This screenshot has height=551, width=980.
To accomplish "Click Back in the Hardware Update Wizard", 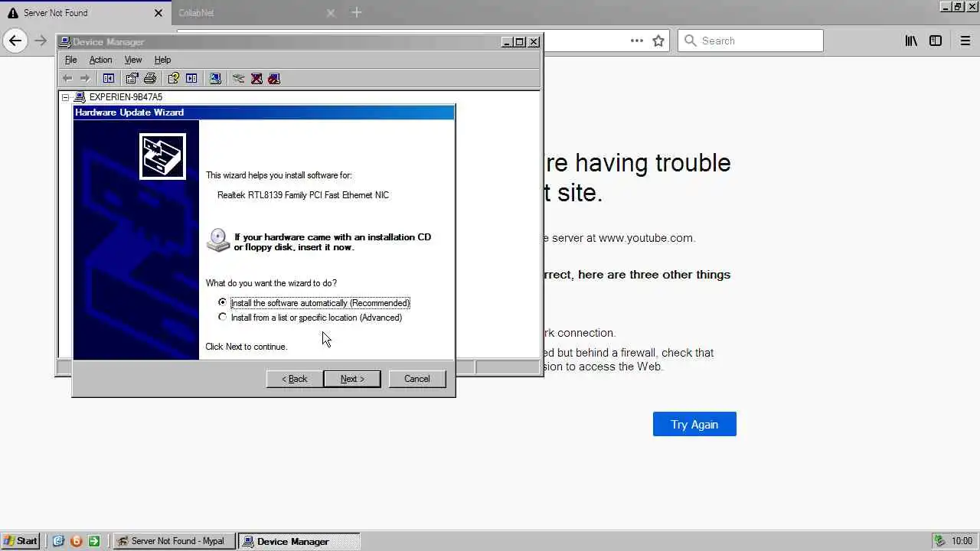I will coord(295,379).
